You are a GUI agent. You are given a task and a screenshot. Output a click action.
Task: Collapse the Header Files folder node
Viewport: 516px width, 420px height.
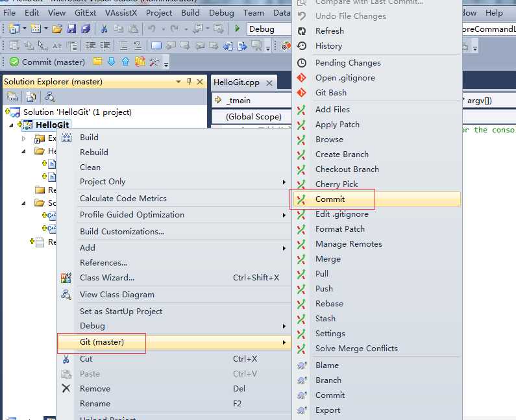click(x=24, y=151)
